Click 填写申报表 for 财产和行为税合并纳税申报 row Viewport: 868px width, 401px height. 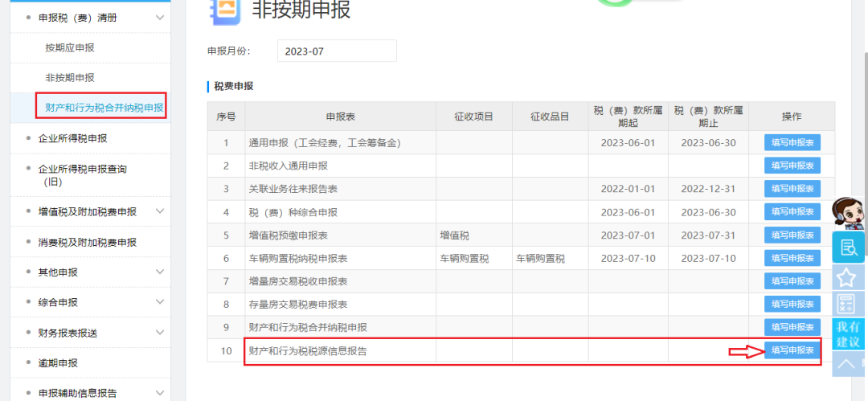792,327
